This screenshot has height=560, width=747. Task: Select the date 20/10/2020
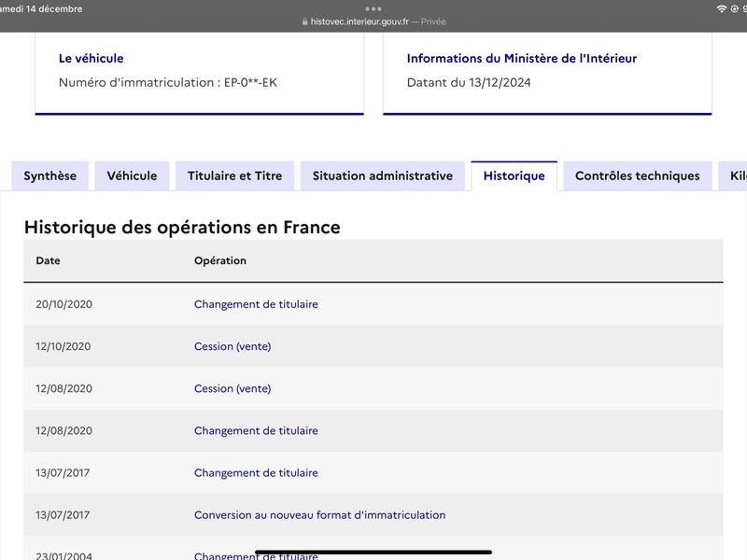(63, 304)
